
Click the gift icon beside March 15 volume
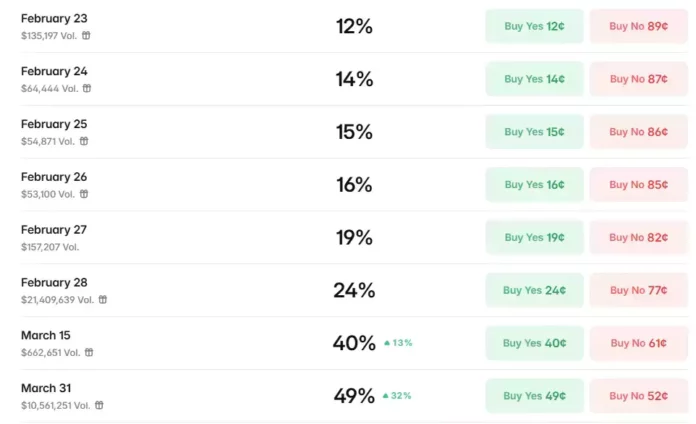[x=88, y=352]
